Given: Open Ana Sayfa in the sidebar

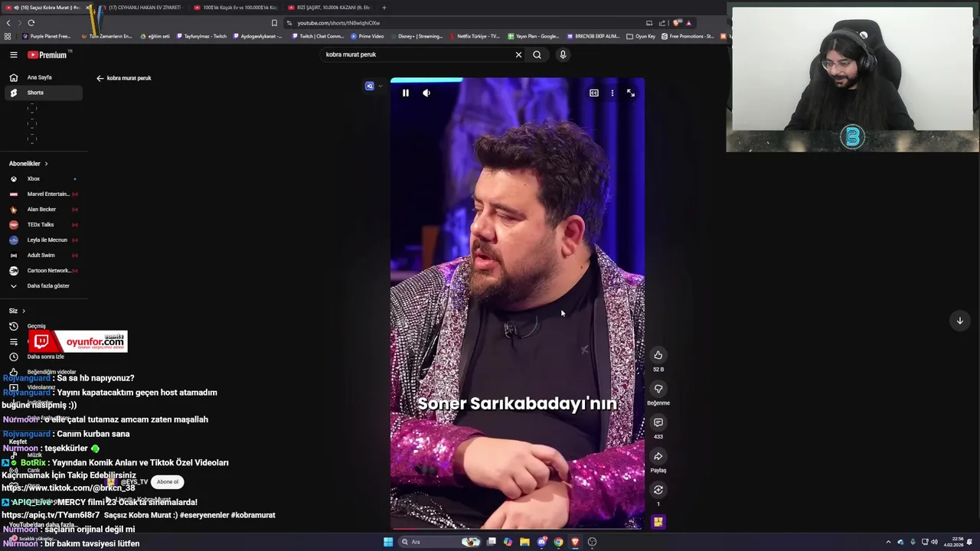Looking at the screenshot, I should click(x=42, y=77).
